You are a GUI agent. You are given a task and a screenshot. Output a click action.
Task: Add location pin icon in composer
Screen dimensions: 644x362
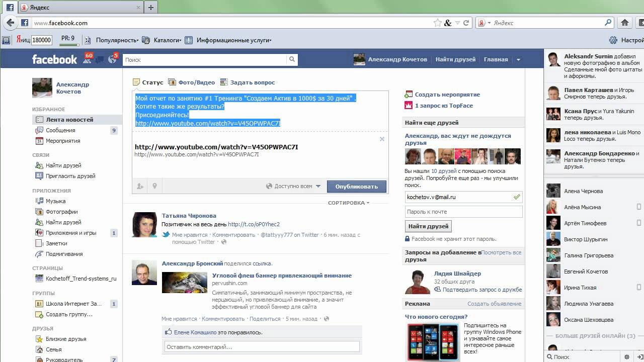(x=154, y=186)
